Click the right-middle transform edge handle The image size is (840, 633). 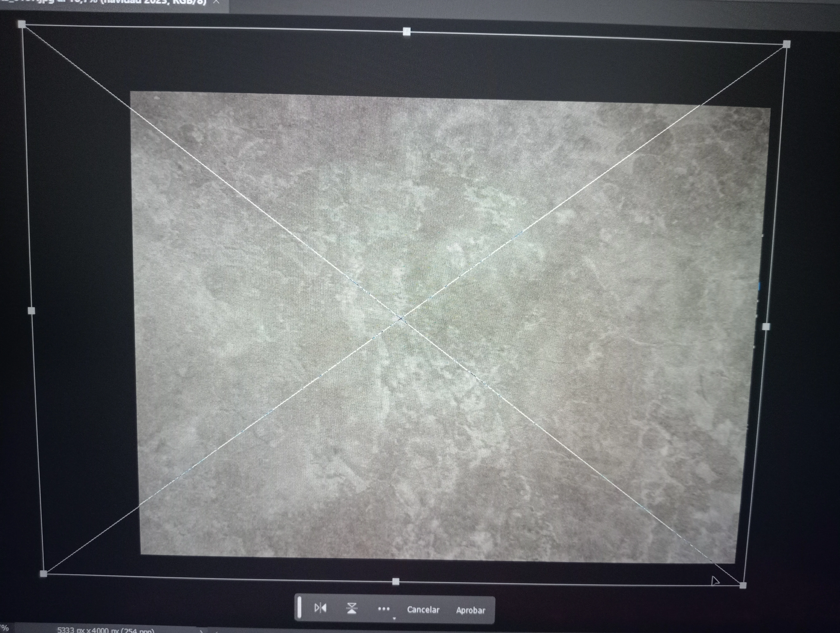tap(766, 326)
